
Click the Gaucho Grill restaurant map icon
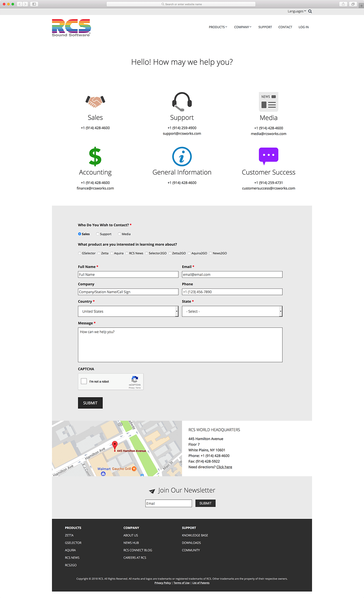coord(134,469)
